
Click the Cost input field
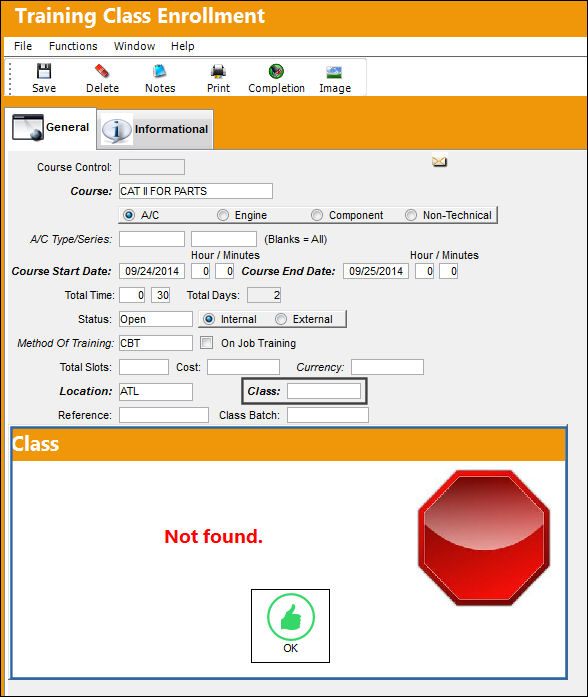[x=243, y=367]
